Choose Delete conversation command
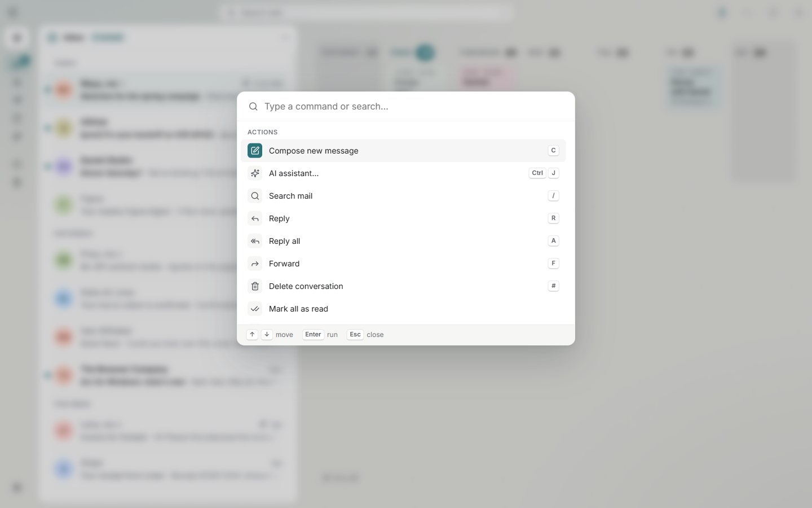This screenshot has height=508, width=812. [403, 286]
